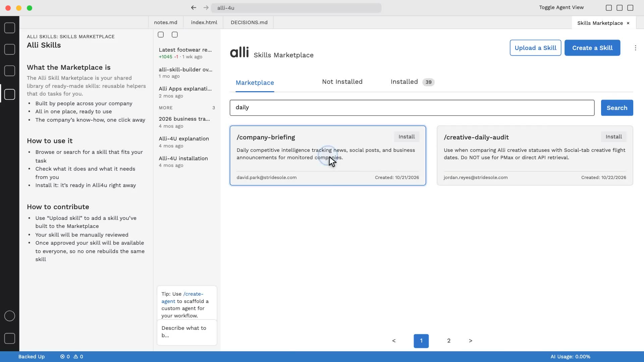Image resolution: width=644 pixels, height=362 pixels.
Task: Go back with the left arrow
Action: 194,8
